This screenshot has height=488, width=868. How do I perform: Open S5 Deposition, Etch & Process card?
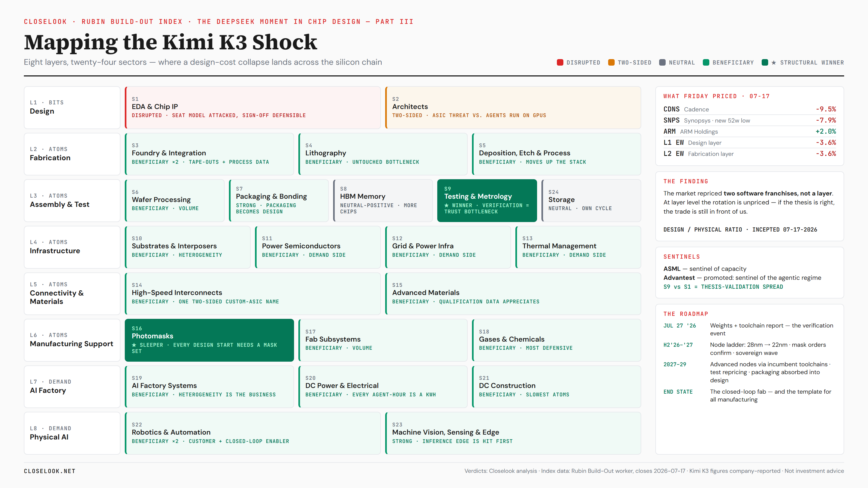(556, 154)
